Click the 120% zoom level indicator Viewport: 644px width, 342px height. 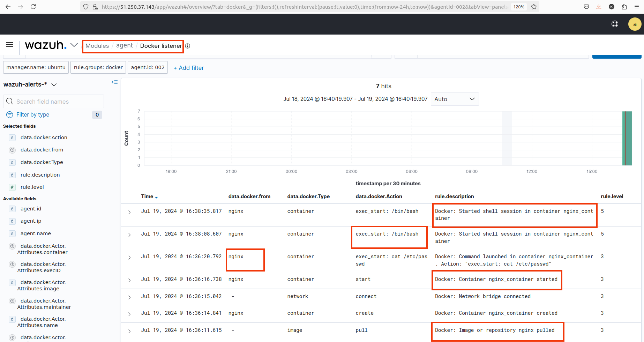pos(519,7)
